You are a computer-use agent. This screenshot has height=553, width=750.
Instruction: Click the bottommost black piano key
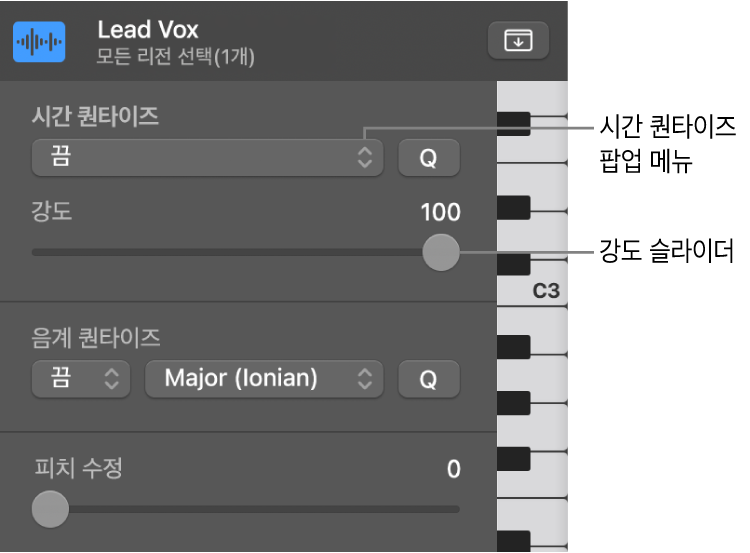tap(514, 541)
